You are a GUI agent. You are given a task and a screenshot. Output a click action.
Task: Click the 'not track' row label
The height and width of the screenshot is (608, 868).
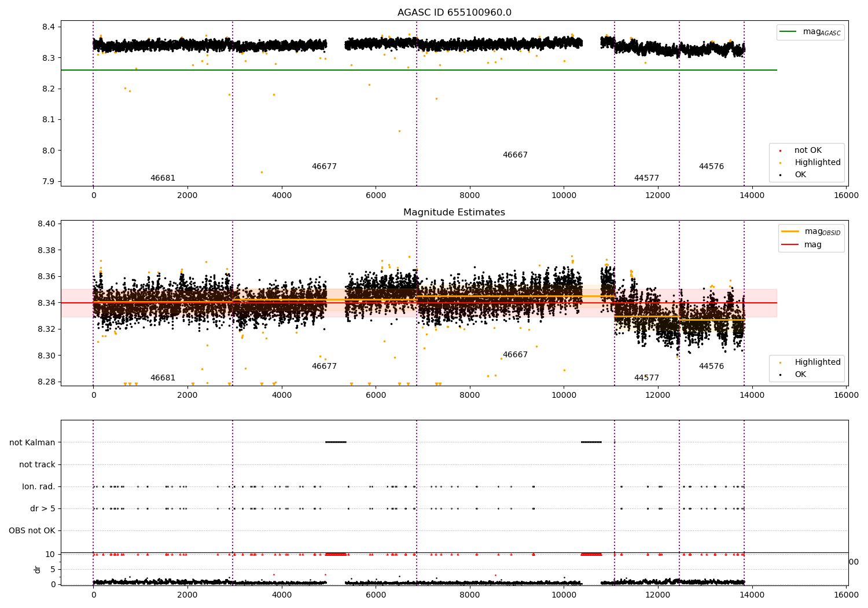click(37, 465)
